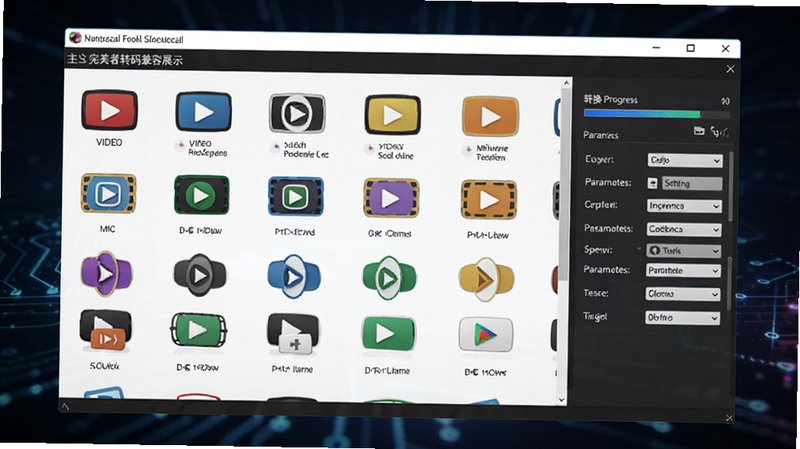
Task: Select the black play icon with plus badge
Action: click(x=292, y=334)
